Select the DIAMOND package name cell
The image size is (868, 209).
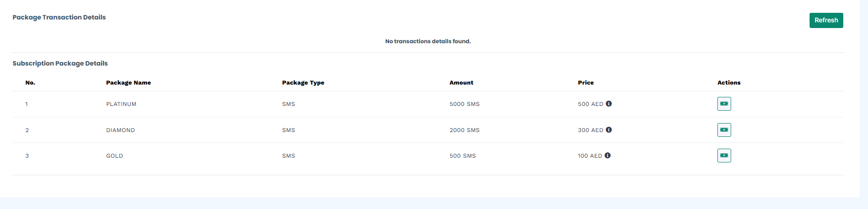(x=120, y=130)
